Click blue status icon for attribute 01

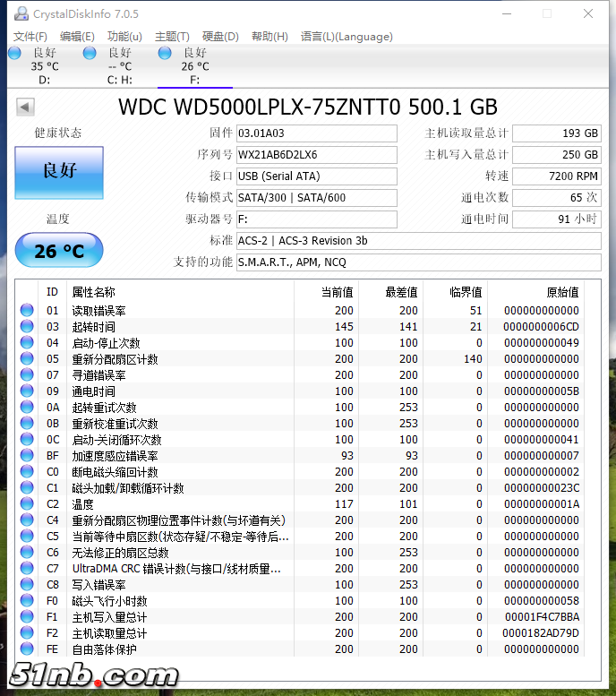27,311
